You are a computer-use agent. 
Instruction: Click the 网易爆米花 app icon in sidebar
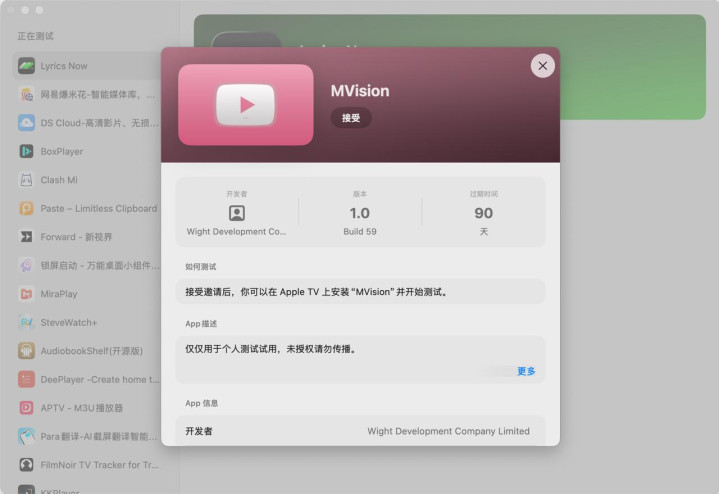point(26,94)
